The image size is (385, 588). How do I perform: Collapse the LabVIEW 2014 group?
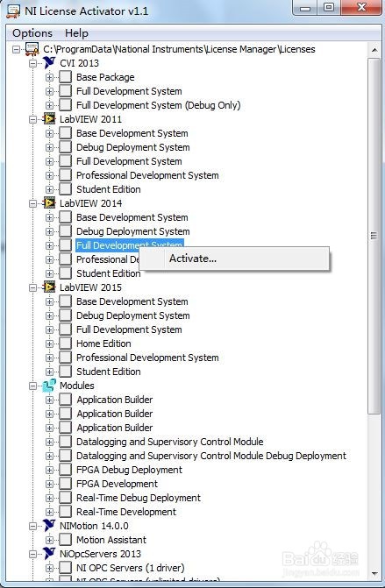[x=33, y=203]
